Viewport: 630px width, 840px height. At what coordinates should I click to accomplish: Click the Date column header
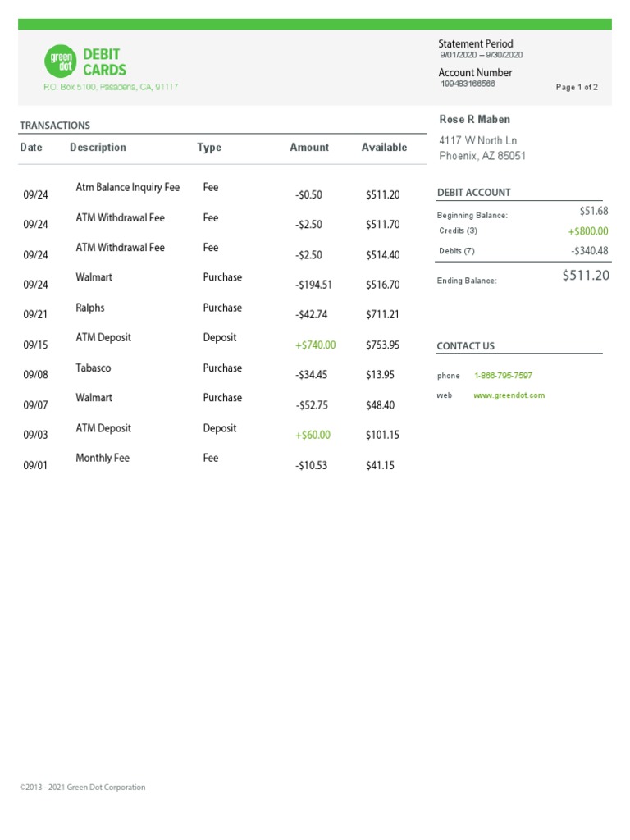(x=31, y=148)
